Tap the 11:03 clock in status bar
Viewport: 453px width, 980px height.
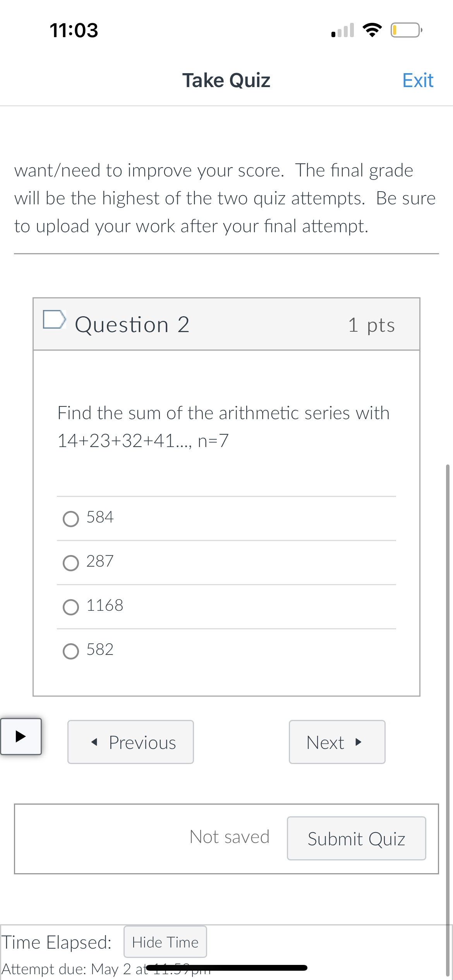click(74, 30)
